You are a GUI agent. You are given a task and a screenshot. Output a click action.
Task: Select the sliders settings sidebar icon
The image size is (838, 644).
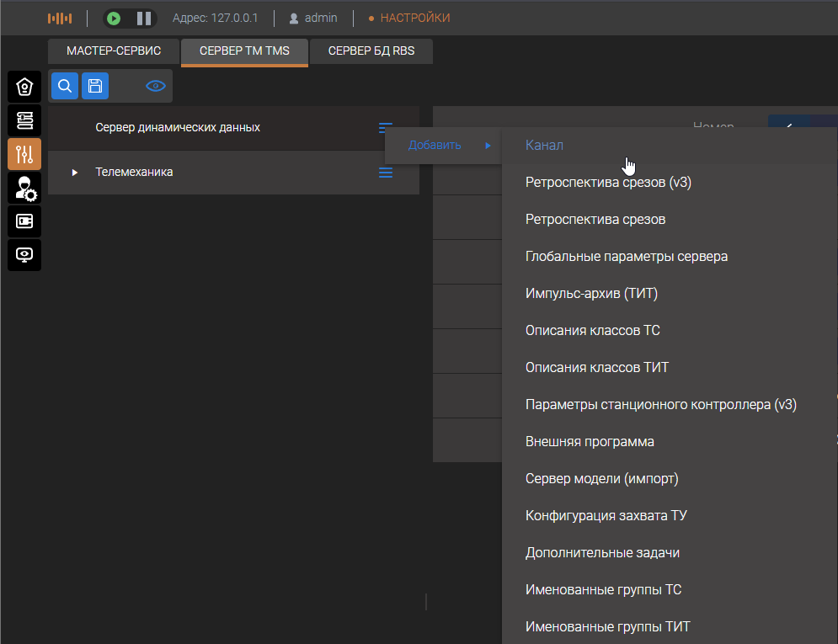[24, 154]
